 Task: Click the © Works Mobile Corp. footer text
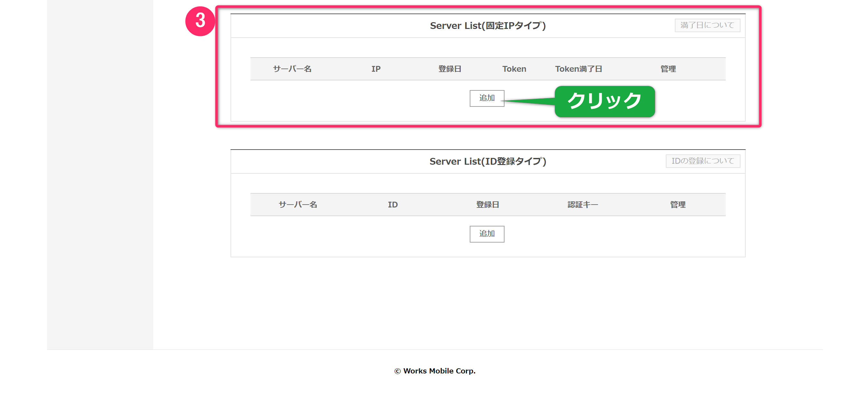[435, 371]
